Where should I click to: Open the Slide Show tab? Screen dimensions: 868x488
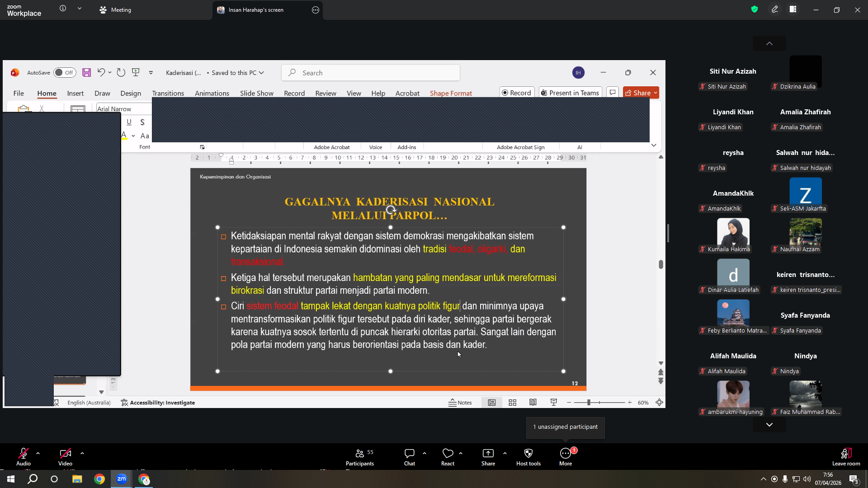point(257,93)
